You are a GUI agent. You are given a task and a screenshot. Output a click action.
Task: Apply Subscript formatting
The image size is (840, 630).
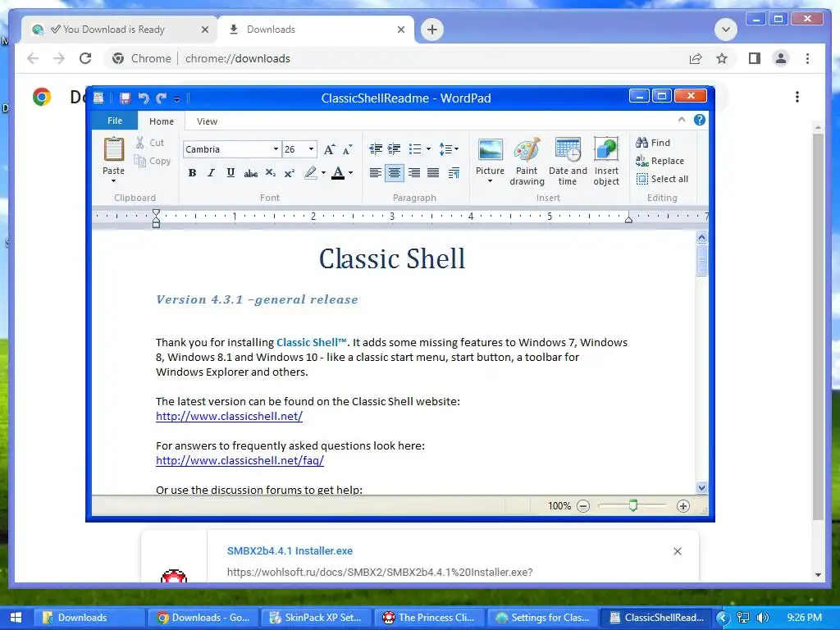[x=271, y=173]
